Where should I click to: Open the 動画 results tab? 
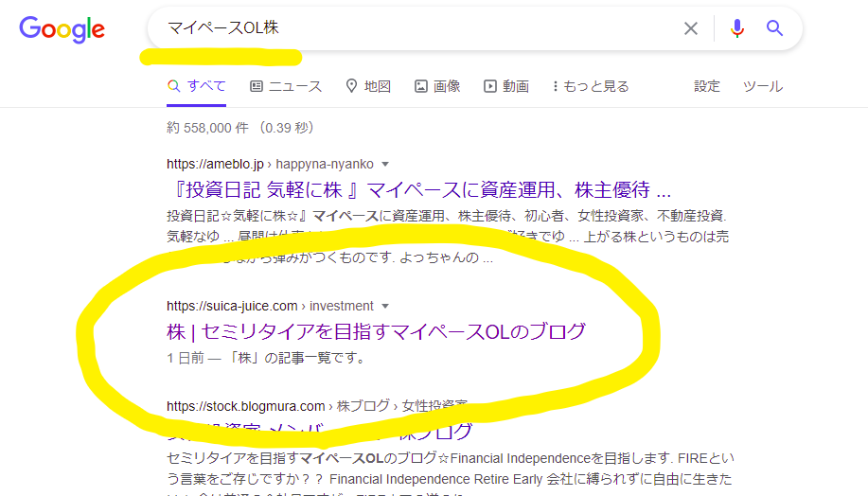[506, 86]
